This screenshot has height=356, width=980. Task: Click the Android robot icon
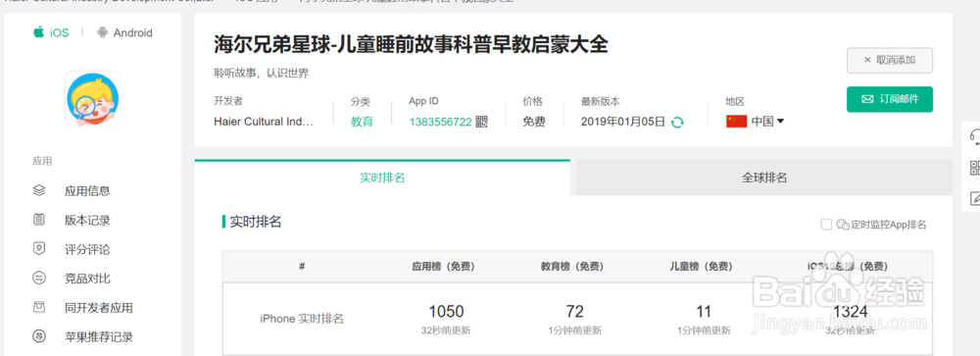(103, 32)
